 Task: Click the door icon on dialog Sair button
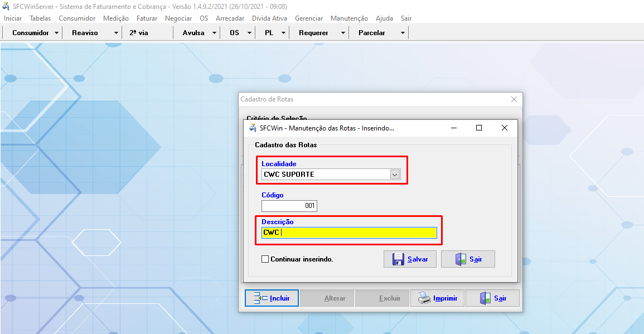461,259
